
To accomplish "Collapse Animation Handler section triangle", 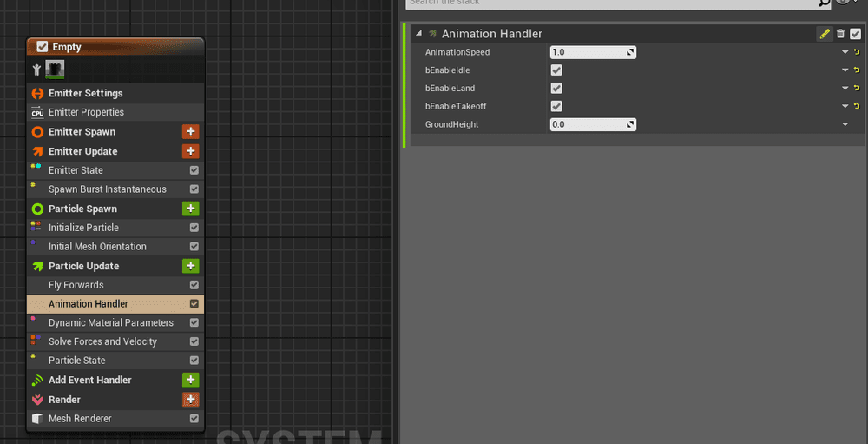I will (418, 34).
